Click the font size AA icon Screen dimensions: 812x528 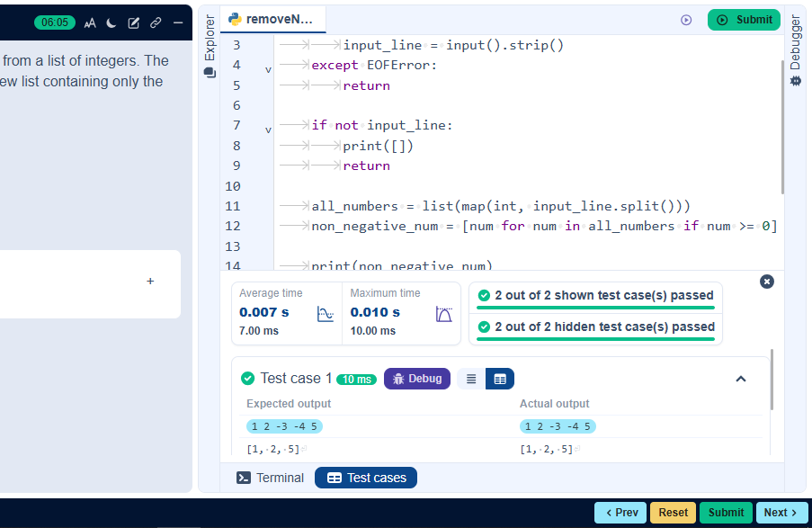pos(90,22)
